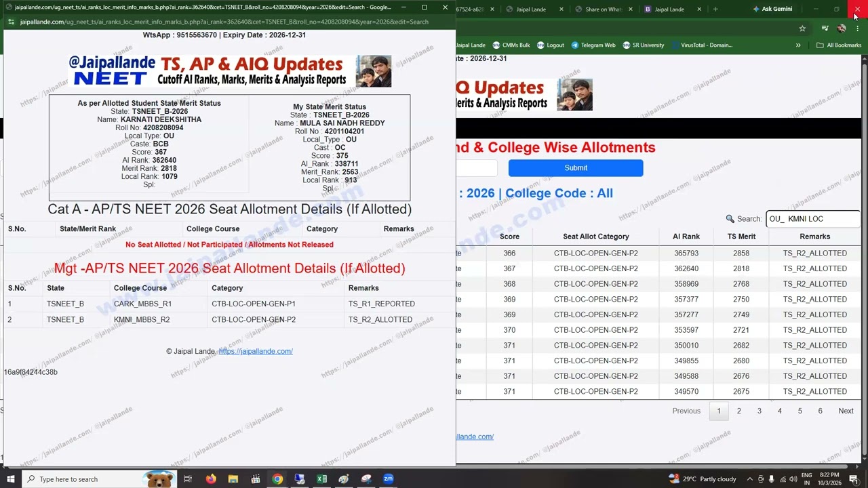
Task: Open the Logout bookmark
Action: click(x=550, y=45)
